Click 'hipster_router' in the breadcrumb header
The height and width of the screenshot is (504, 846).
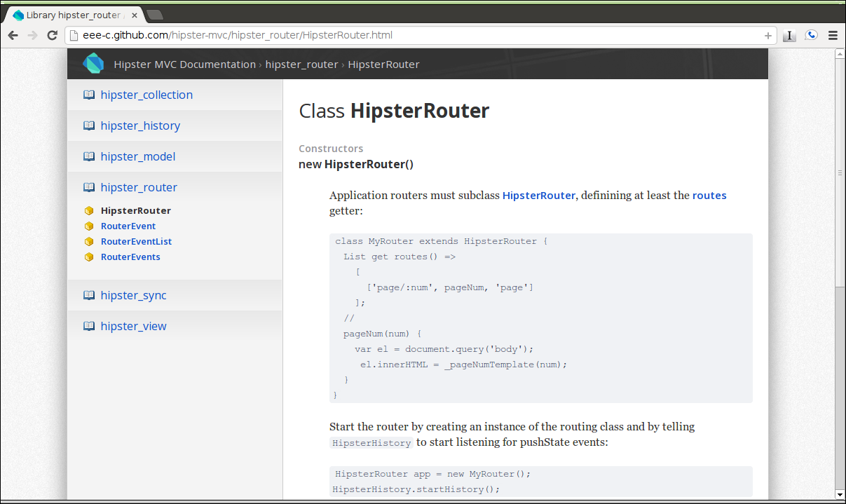pyautogui.click(x=302, y=64)
